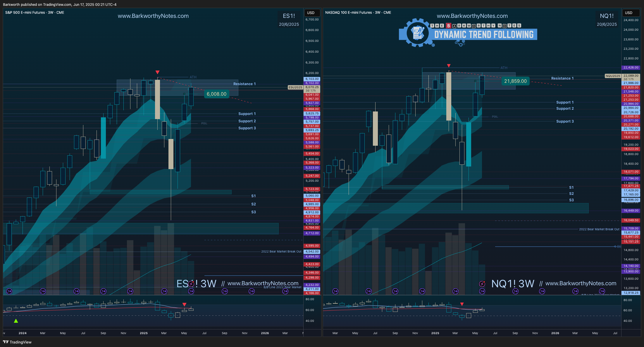
Task: Click Support 2 label in S&P chart
Action: click(247, 121)
